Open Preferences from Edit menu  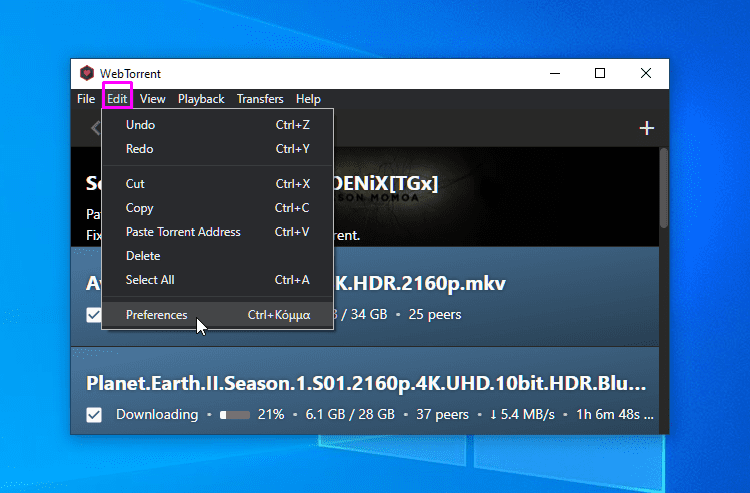pos(218,315)
